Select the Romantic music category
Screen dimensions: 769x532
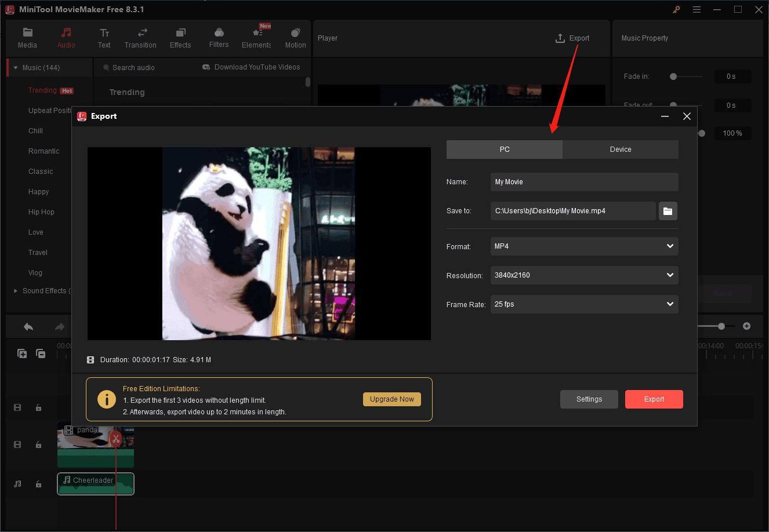43,151
